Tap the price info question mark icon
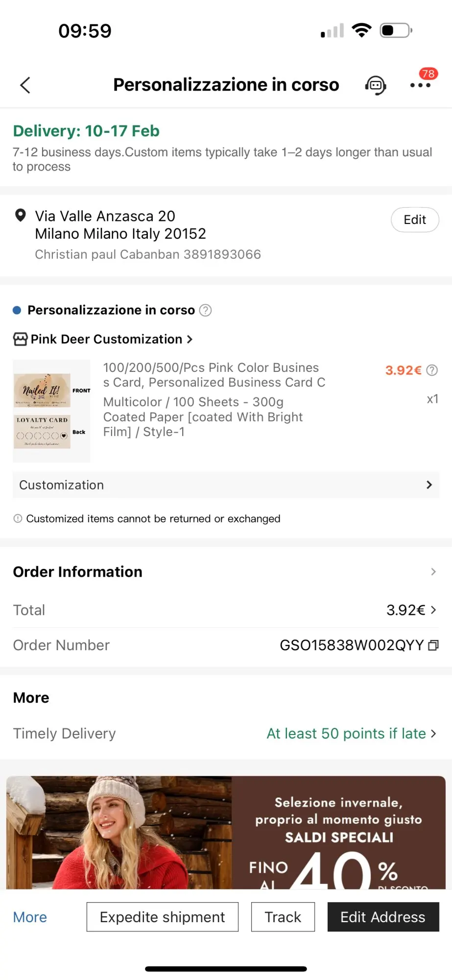Screen dimensions: 452x980 click(x=432, y=370)
